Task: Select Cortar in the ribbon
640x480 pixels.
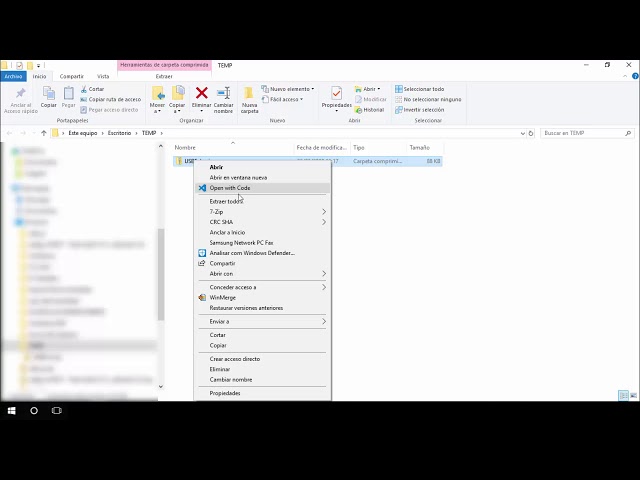Action: click(x=92, y=89)
